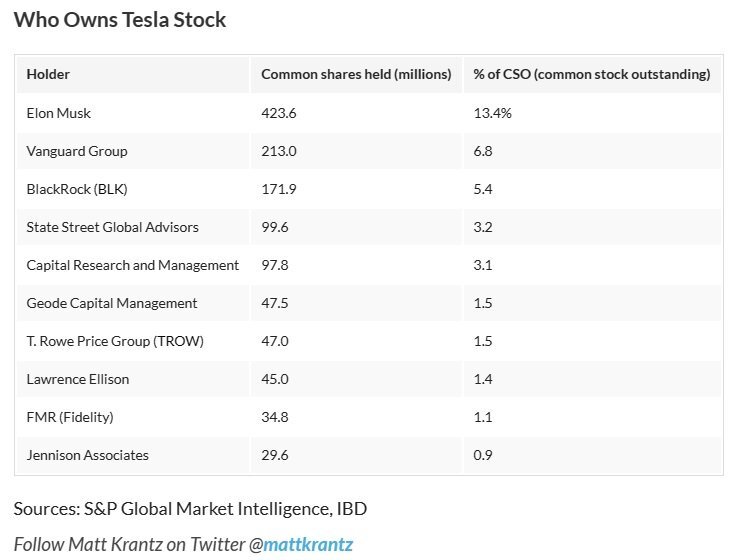The height and width of the screenshot is (560, 734).
Task: Select 'T. Rowe Price Group (TROW)' cell
Action: tap(133, 340)
